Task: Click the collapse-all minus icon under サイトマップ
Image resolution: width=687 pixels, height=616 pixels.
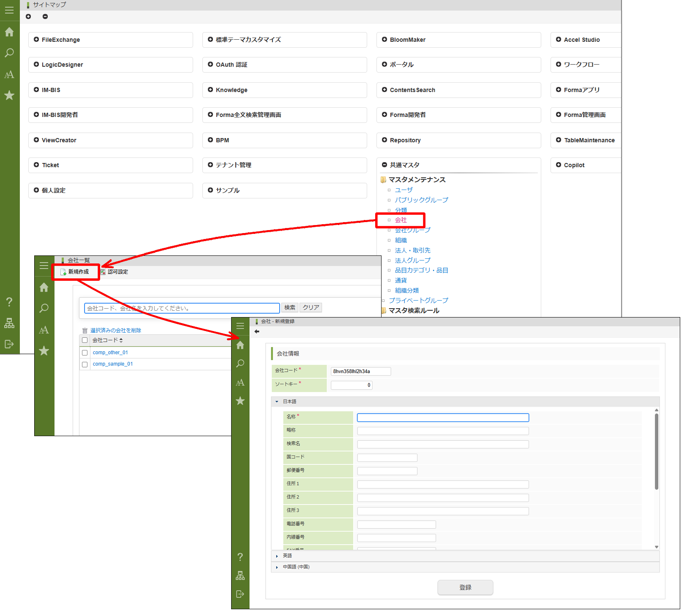Action: coord(45,16)
